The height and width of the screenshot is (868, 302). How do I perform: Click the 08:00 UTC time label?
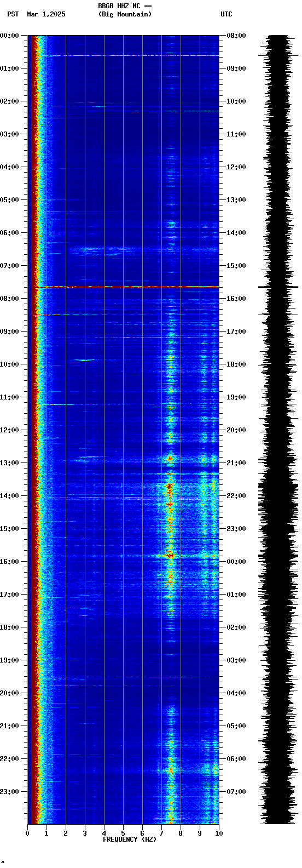pos(236,36)
